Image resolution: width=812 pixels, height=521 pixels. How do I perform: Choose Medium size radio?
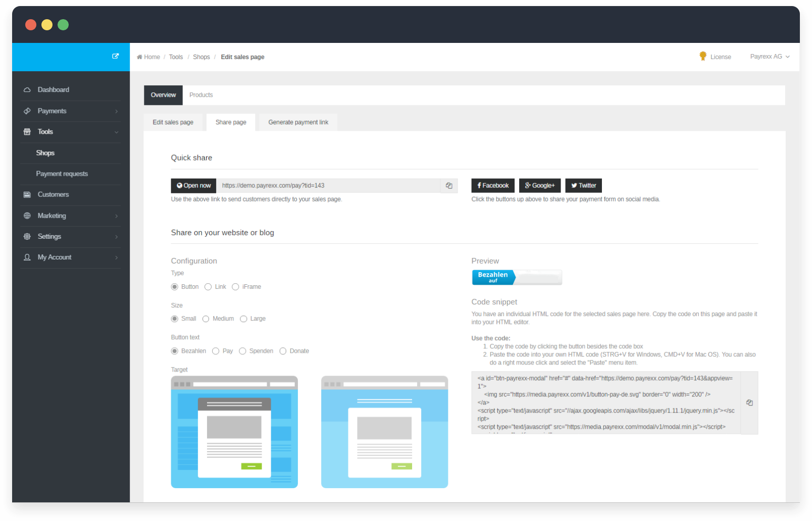coord(206,319)
